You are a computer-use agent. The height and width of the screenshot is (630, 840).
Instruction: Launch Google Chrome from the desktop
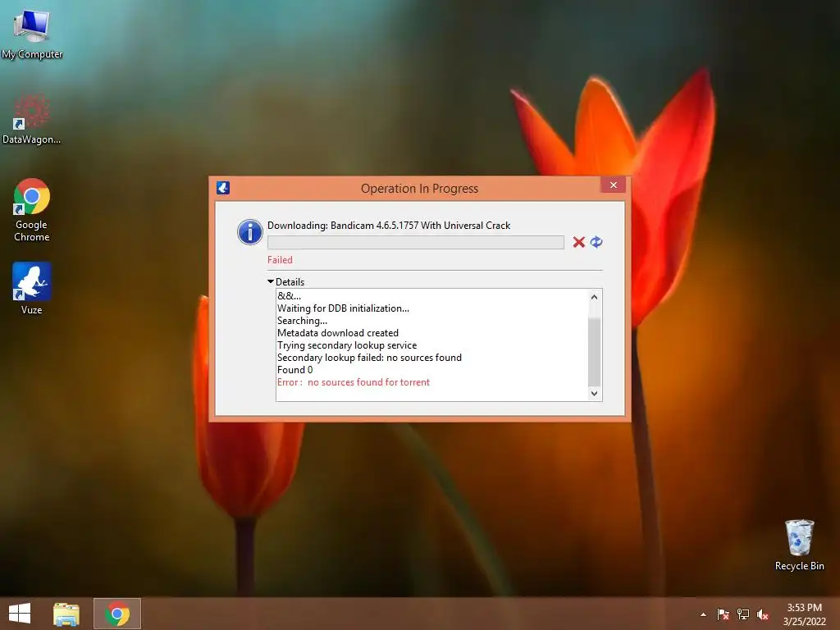pyautogui.click(x=32, y=209)
